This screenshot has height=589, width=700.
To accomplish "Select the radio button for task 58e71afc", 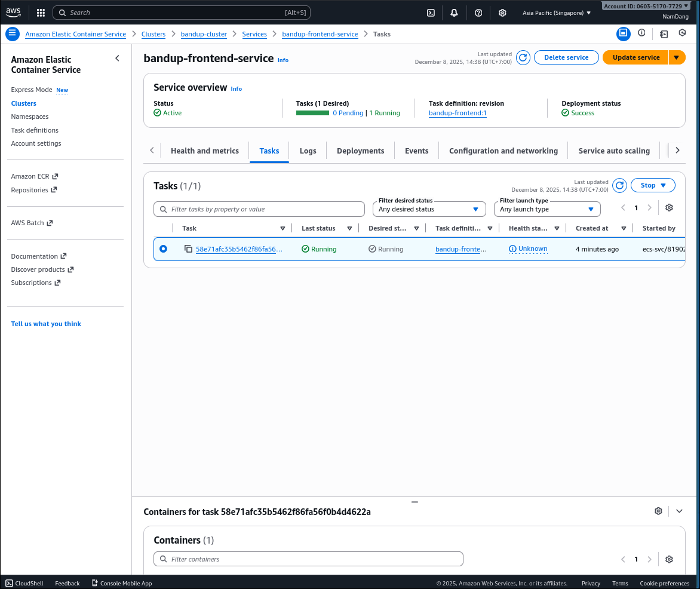I will [x=163, y=249].
